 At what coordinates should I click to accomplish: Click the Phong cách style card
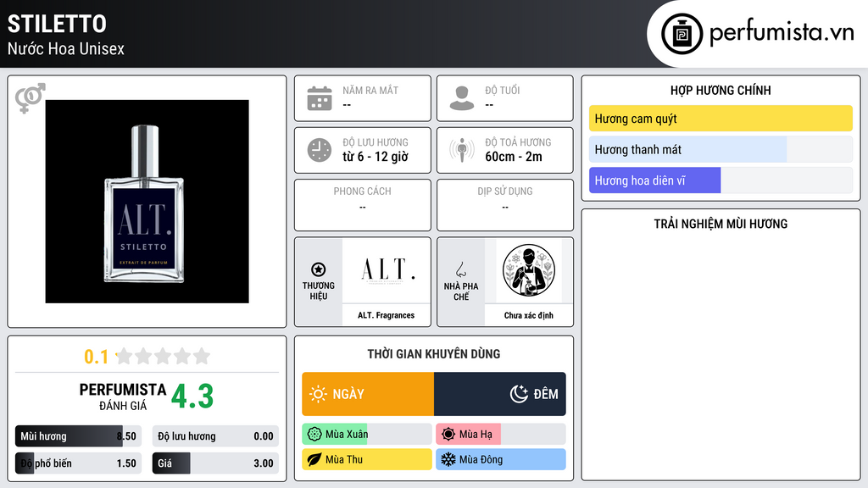(x=363, y=205)
